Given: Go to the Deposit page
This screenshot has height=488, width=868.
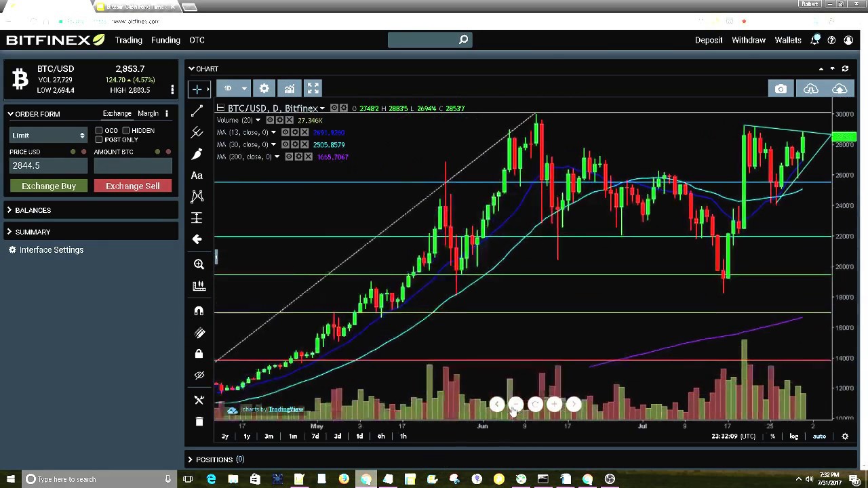Looking at the screenshot, I should point(709,40).
